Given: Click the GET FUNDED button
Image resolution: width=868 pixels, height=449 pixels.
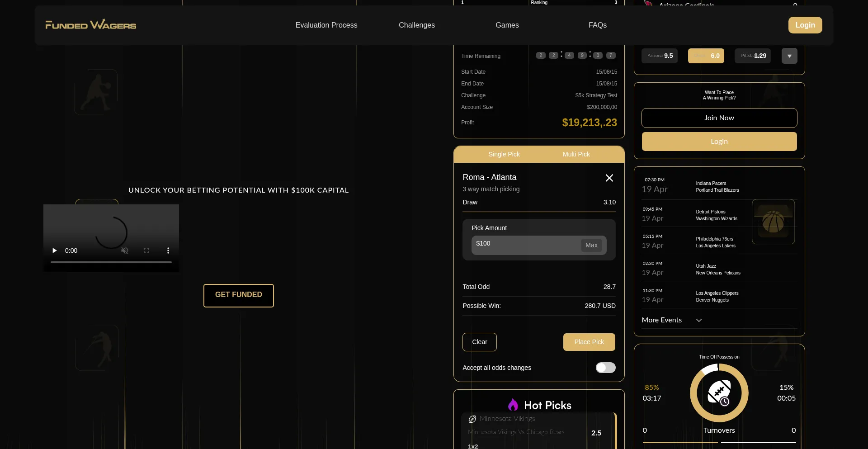Looking at the screenshot, I should pyautogui.click(x=239, y=295).
